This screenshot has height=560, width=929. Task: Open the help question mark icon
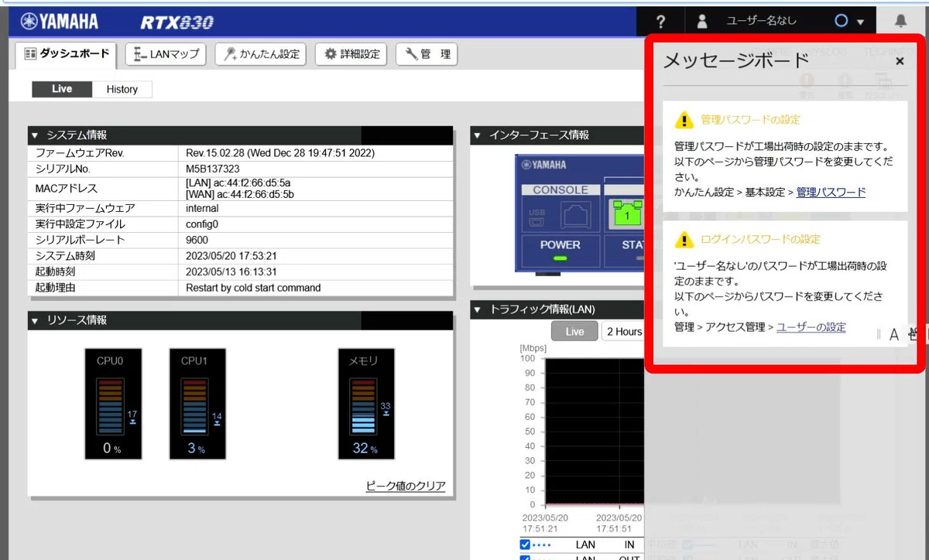(660, 22)
